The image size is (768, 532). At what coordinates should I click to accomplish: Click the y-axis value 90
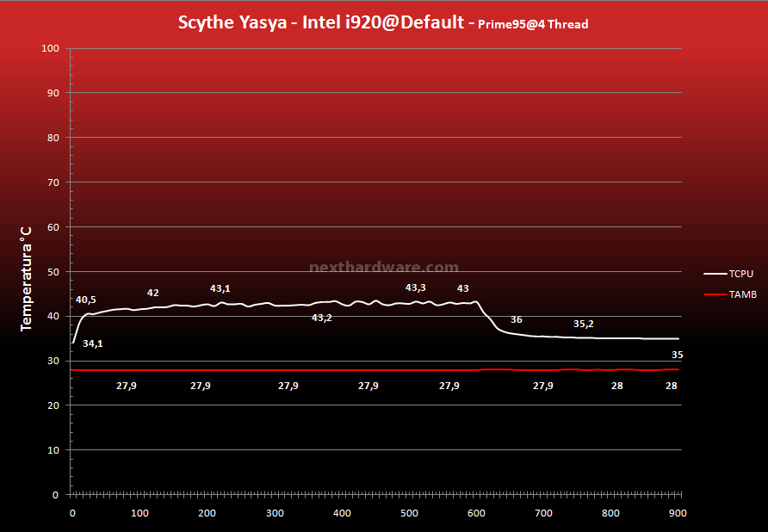53,93
